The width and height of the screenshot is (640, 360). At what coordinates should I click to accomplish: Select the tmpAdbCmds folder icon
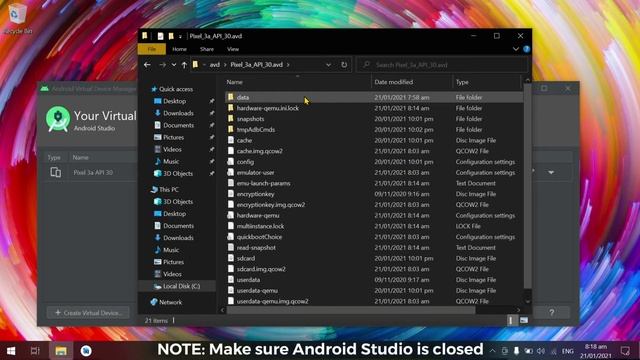[x=231, y=129]
